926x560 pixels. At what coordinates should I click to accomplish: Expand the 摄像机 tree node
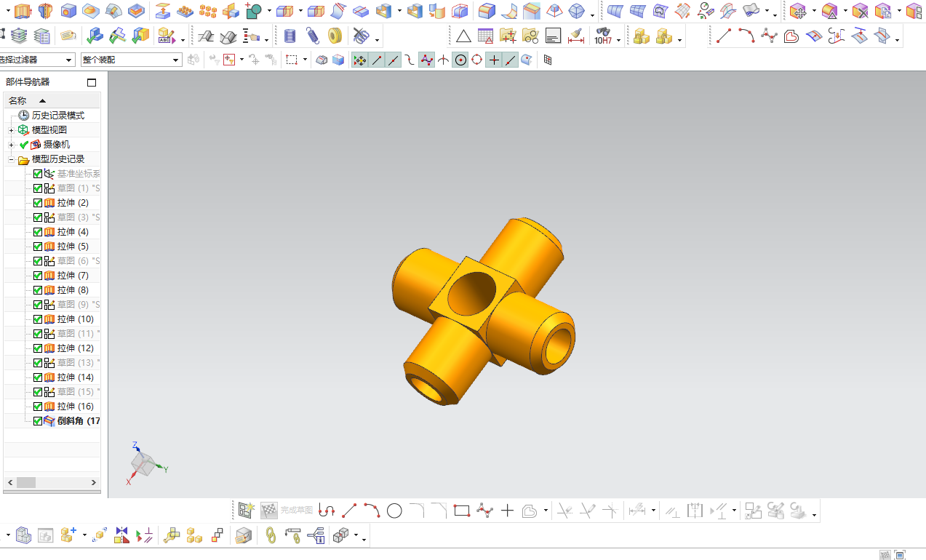pos(12,145)
